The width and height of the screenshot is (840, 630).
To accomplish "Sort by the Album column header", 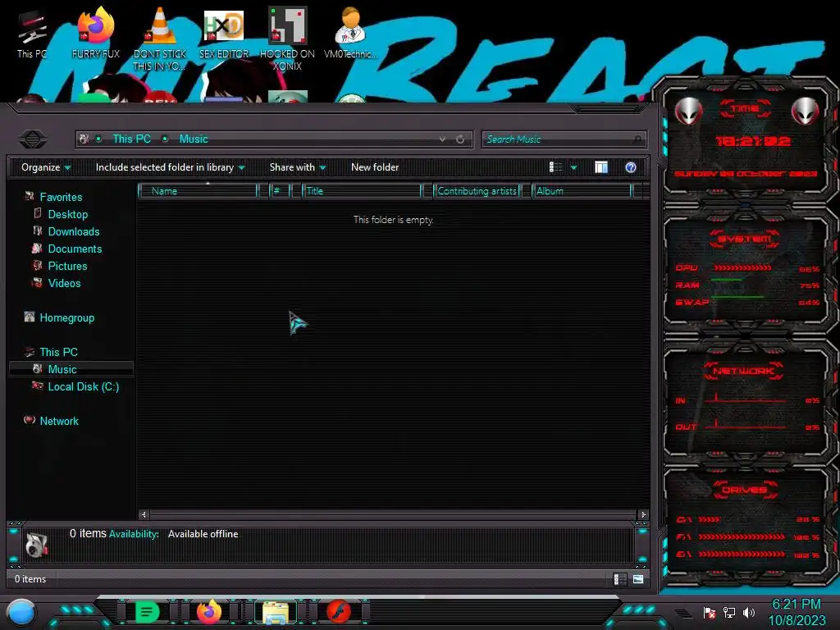I will coord(582,190).
